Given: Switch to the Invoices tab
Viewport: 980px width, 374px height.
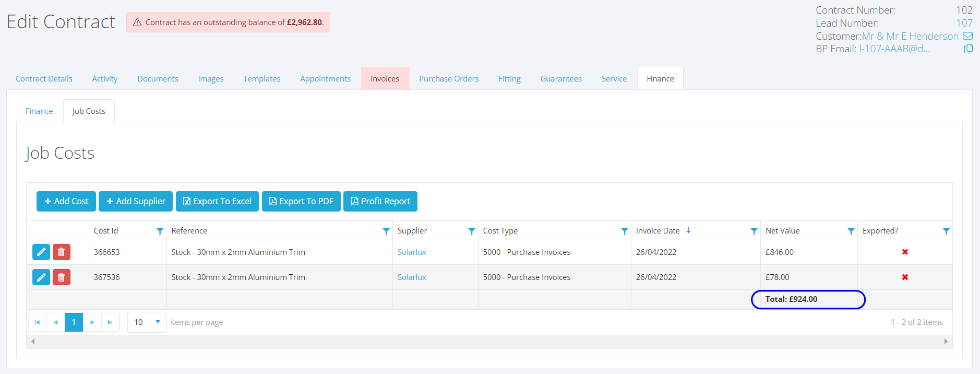Looking at the screenshot, I should tap(385, 79).
